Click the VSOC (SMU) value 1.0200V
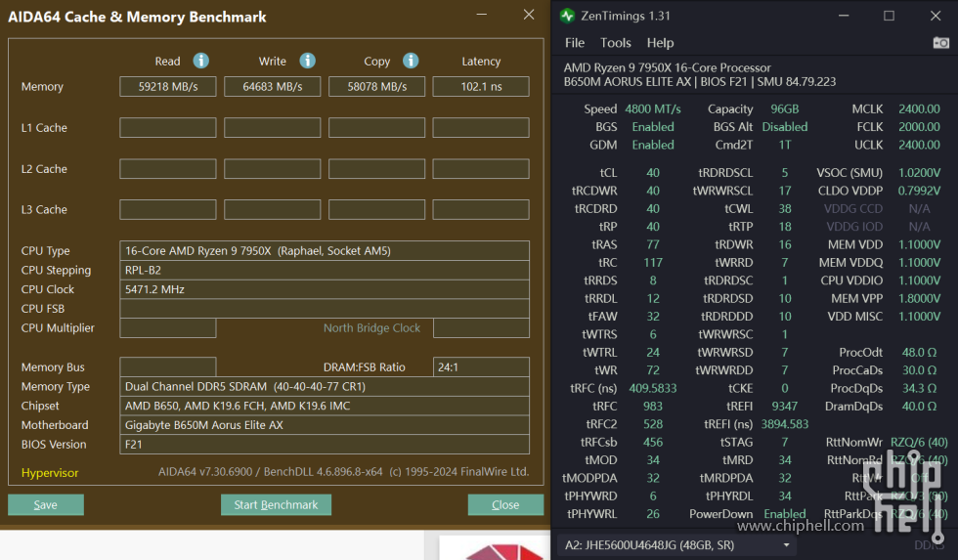The image size is (958, 560). click(919, 173)
